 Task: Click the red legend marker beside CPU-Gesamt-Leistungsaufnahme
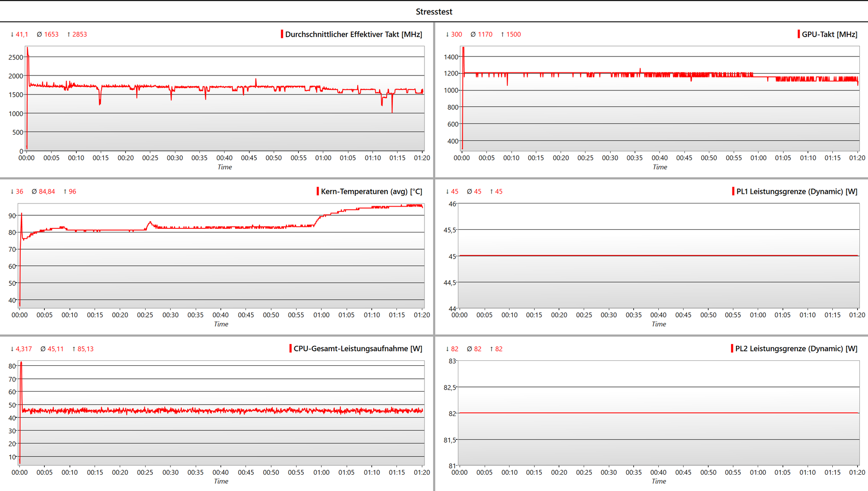click(x=290, y=349)
